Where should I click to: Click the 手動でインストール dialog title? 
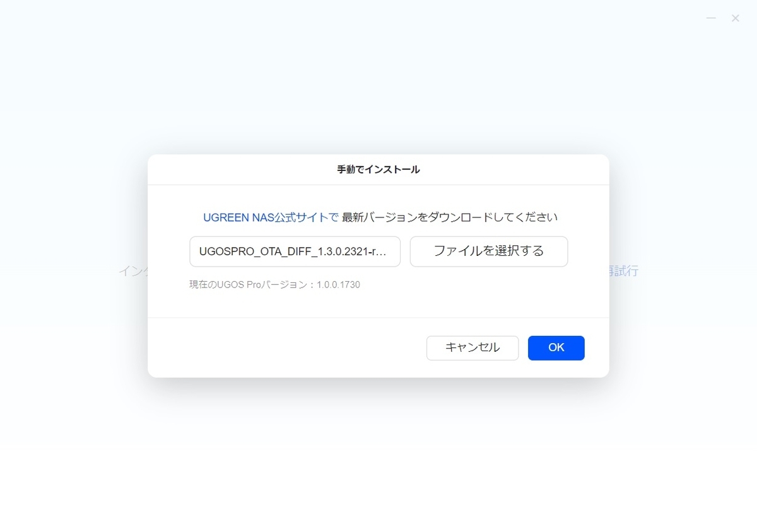point(378,170)
